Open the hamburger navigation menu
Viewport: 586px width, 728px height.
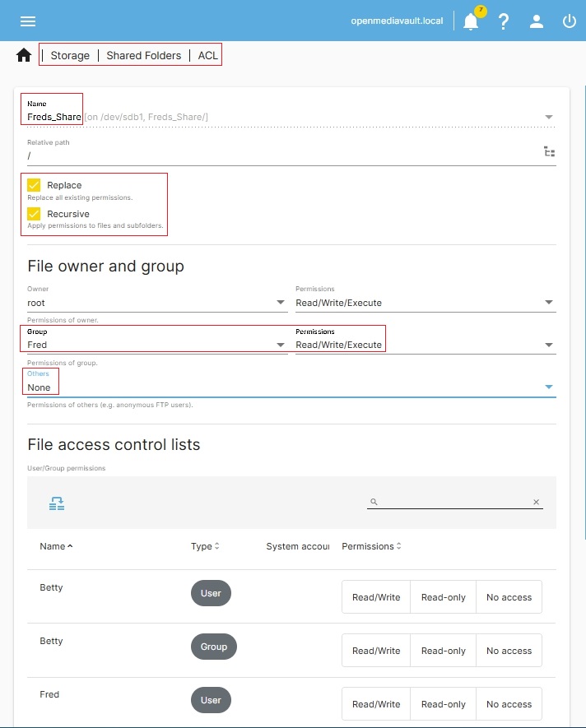(x=28, y=21)
